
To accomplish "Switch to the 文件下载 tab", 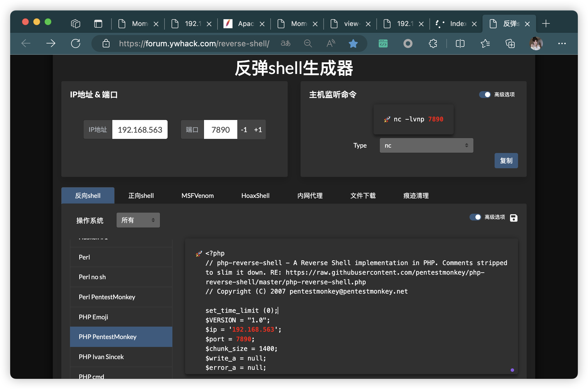I will 363,195.
